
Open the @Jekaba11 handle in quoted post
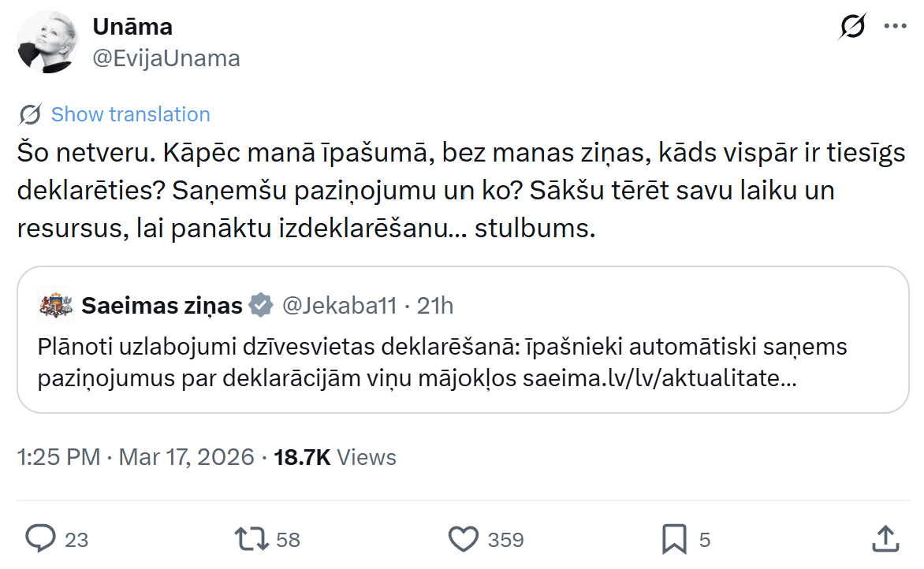(x=339, y=306)
